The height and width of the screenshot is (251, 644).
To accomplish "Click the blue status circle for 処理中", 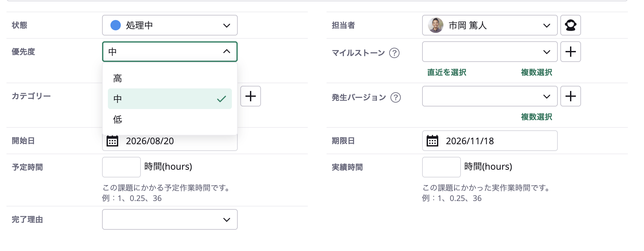I will pos(116,25).
